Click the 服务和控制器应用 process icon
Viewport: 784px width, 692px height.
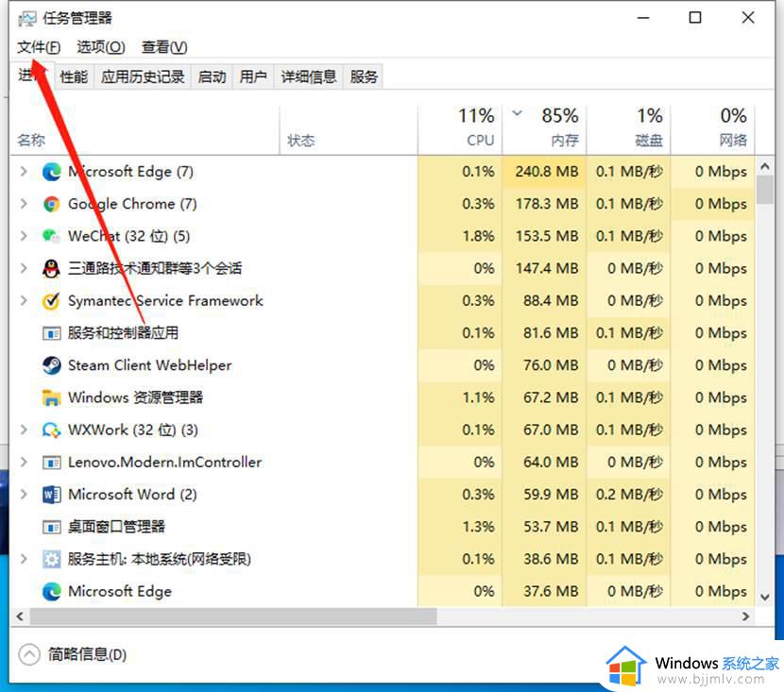click(x=52, y=333)
